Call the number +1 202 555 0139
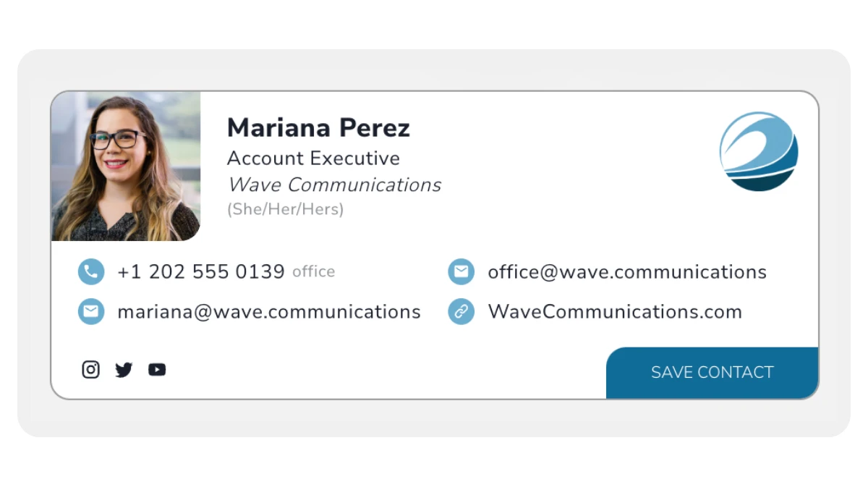The height and width of the screenshot is (490, 868). click(x=200, y=272)
